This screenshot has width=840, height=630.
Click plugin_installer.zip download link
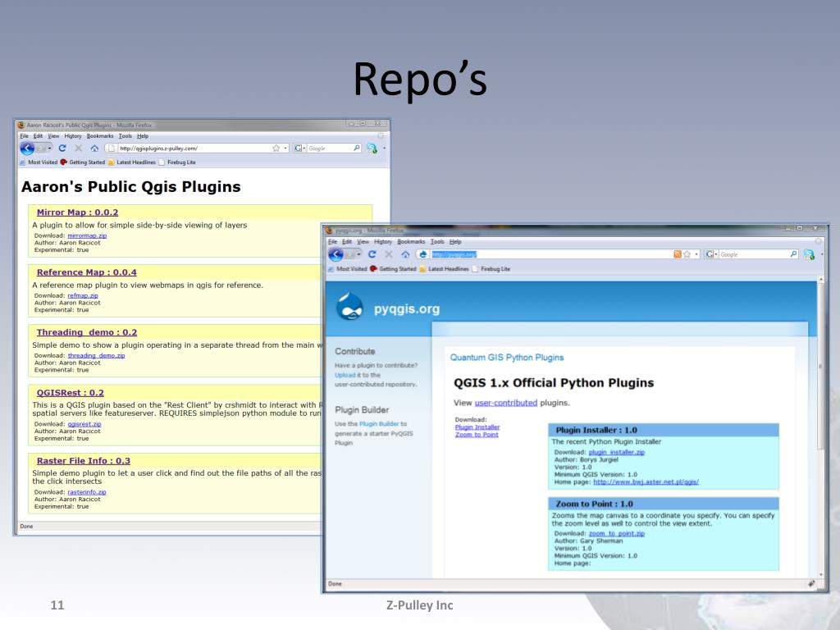pos(617,452)
